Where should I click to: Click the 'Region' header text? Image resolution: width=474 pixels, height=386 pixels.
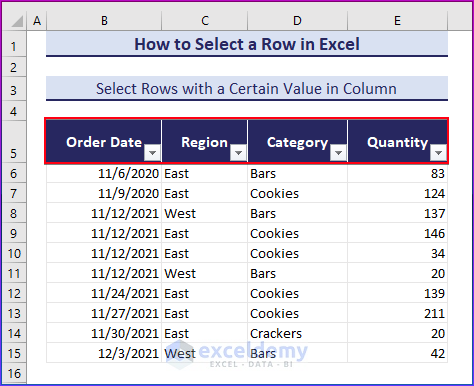pyautogui.click(x=204, y=142)
